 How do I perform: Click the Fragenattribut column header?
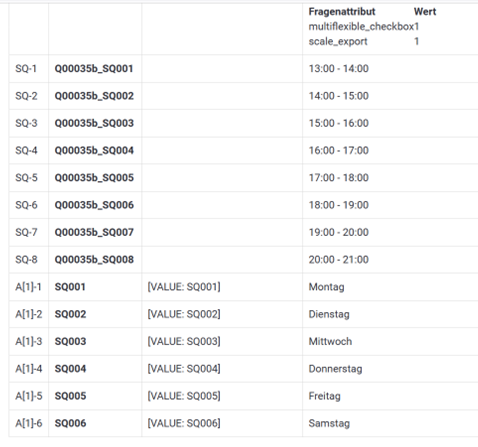pos(342,12)
